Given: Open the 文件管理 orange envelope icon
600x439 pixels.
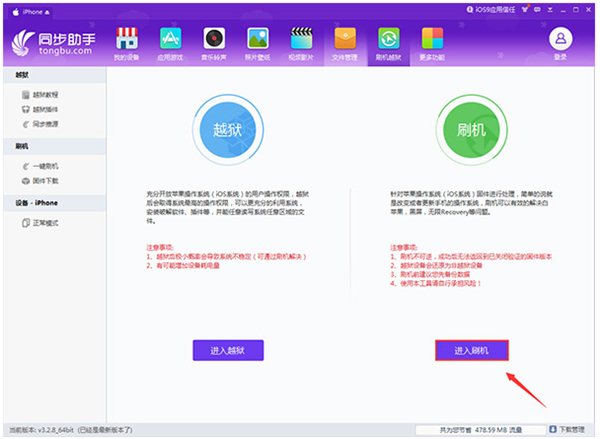Looking at the screenshot, I should (x=345, y=39).
